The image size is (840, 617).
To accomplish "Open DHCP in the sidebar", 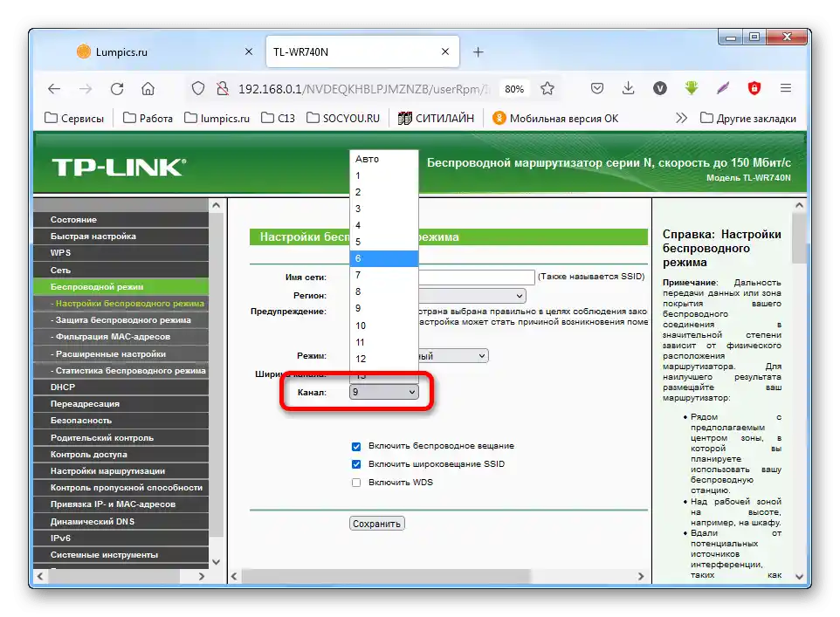I will coord(121,387).
